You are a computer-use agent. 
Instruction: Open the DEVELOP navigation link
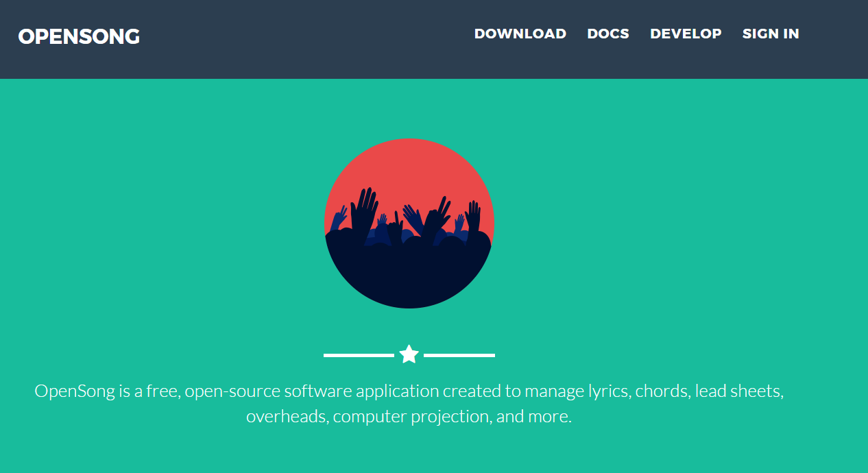(686, 34)
